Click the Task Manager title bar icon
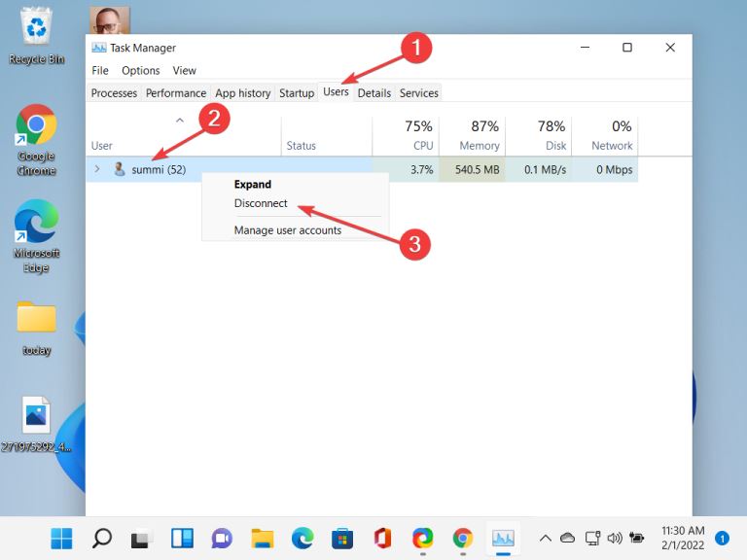Image resolution: width=747 pixels, height=560 pixels. tap(98, 48)
